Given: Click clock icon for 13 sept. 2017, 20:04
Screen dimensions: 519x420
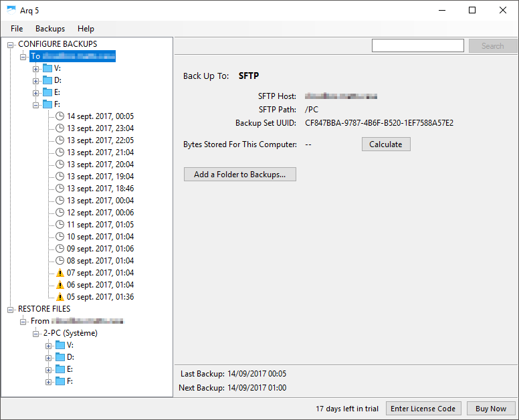Looking at the screenshot, I should pyautogui.click(x=60, y=164).
